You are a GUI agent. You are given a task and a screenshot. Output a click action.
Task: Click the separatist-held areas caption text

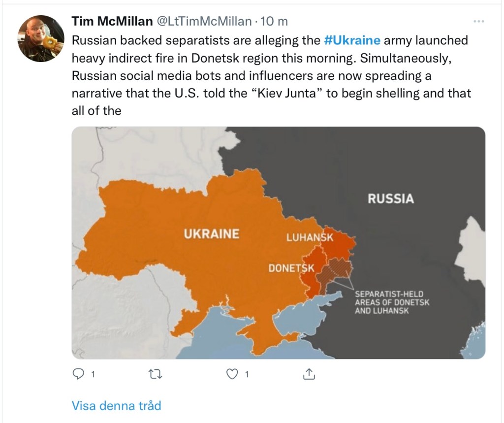pos(392,302)
